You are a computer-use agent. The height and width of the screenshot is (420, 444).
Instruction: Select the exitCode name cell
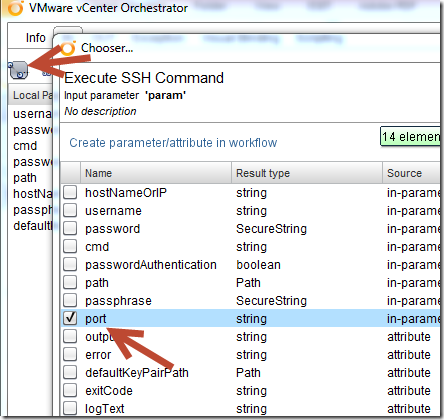coord(109,391)
